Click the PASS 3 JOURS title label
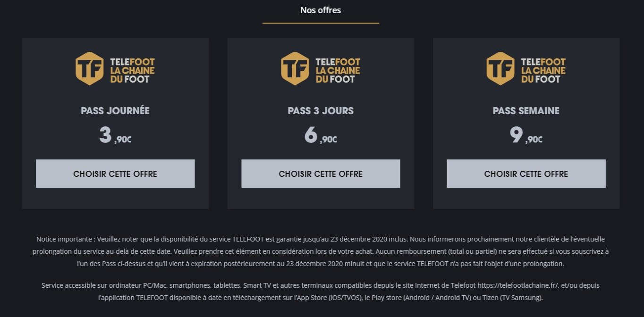Image resolution: width=644 pixels, height=317 pixels. click(321, 110)
